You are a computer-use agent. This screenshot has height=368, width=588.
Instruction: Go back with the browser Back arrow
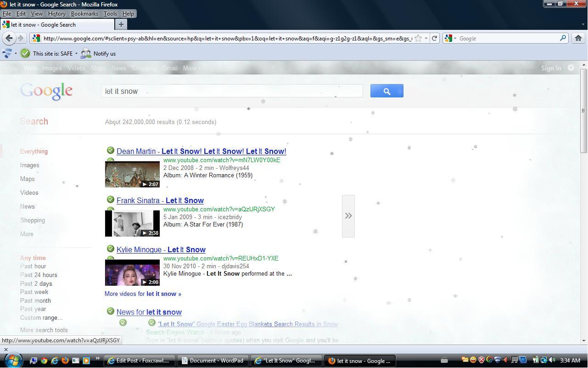pyautogui.click(x=9, y=38)
